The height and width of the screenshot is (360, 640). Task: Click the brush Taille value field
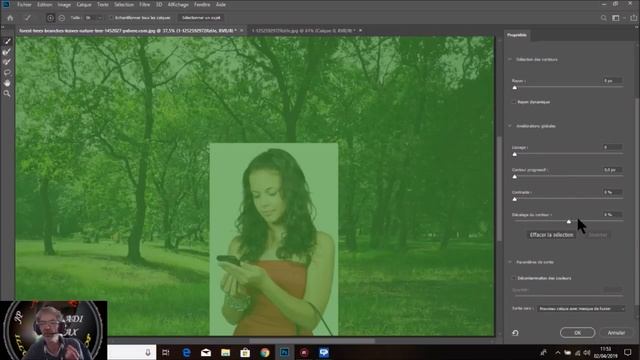pyautogui.click(x=90, y=18)
